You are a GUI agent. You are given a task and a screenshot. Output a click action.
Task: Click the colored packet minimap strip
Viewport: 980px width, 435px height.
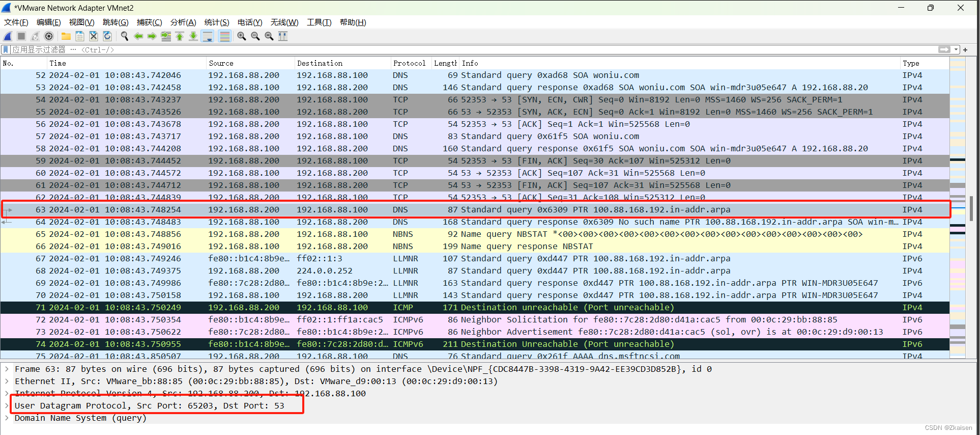958,209
